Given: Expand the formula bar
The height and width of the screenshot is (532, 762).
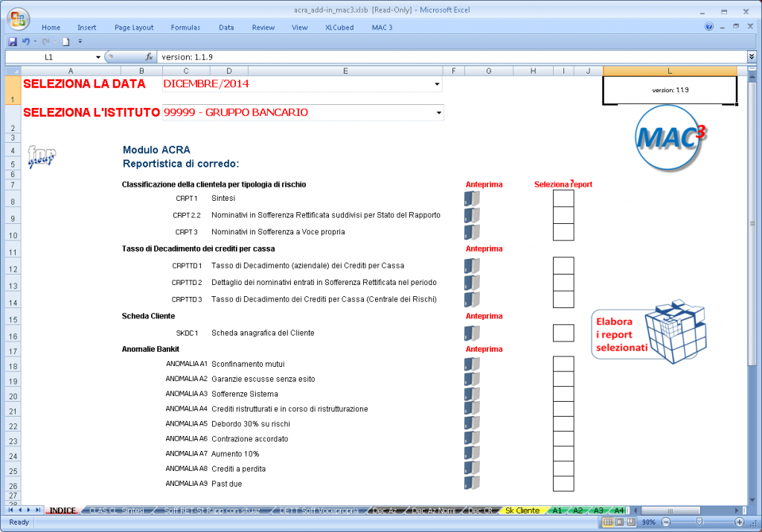Looking at the screenshot, I should click(752, 57).
